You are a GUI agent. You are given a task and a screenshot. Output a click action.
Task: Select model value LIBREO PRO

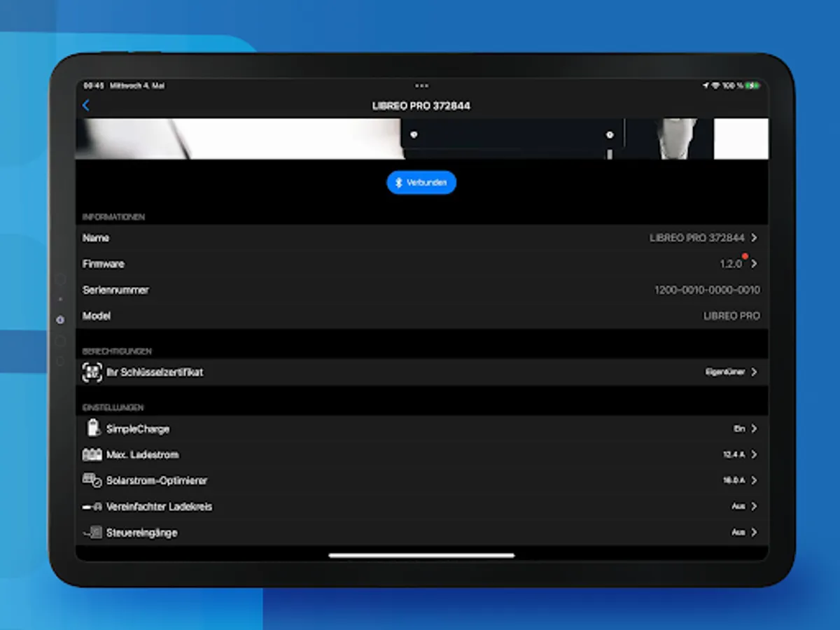(731, 316)
